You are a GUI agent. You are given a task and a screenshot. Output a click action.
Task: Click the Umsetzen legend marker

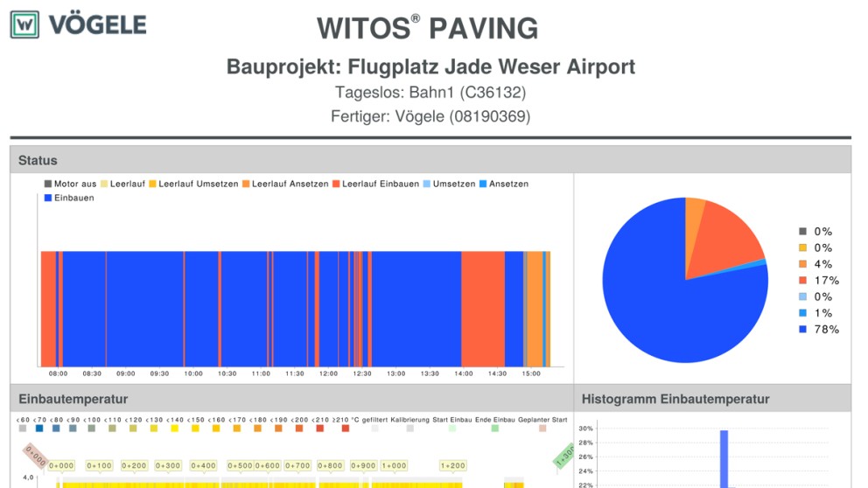427,185
